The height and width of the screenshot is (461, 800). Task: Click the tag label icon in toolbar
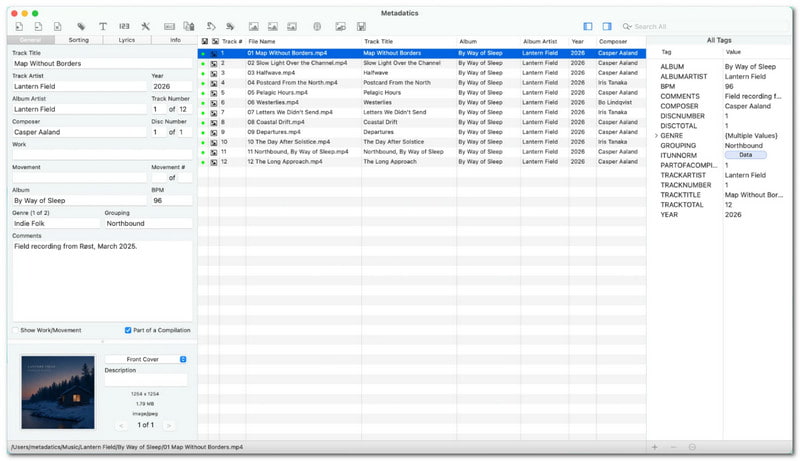pos(81,27)
